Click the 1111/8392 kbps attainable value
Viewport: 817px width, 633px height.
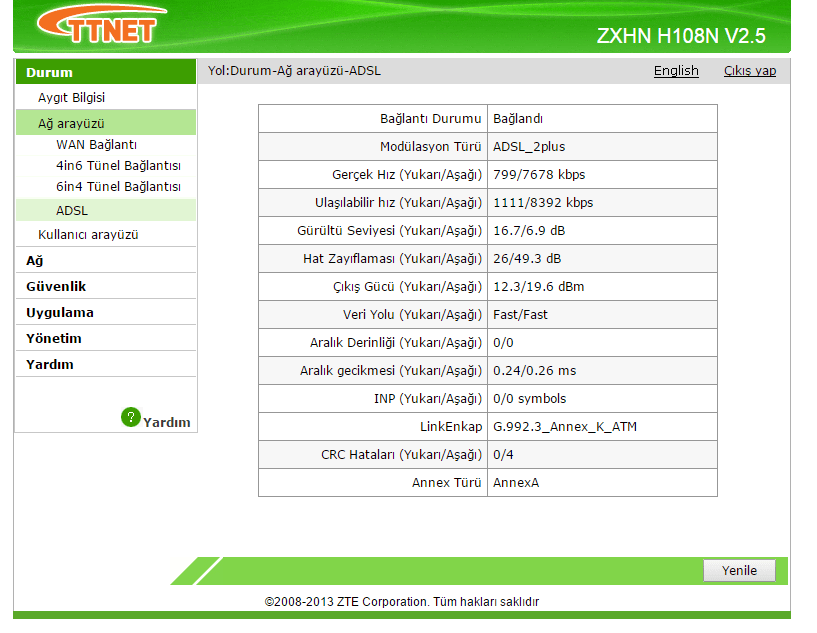click(x=543, y=203)
